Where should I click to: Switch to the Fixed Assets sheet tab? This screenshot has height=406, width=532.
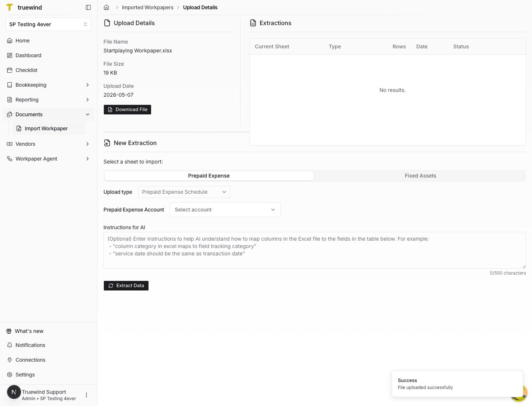(x=420, y=176)
